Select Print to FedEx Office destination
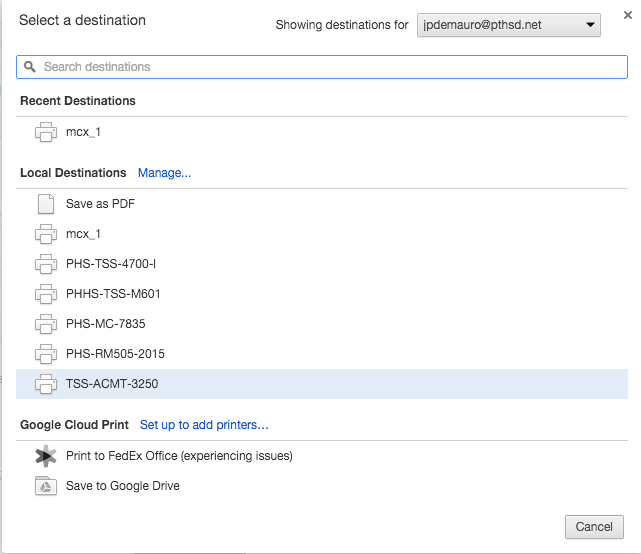 pyautogui.click(x=179, y=456)
